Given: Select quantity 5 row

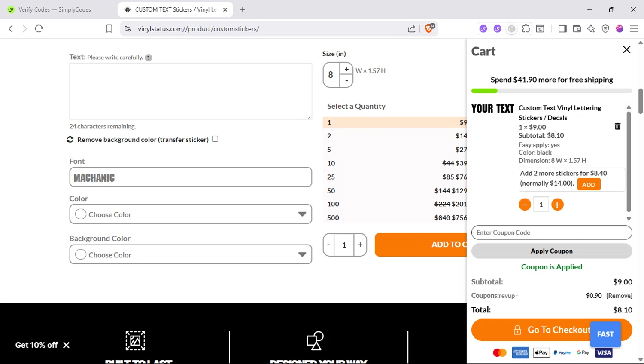Looking at the screenshot, I should pos(395,150).
